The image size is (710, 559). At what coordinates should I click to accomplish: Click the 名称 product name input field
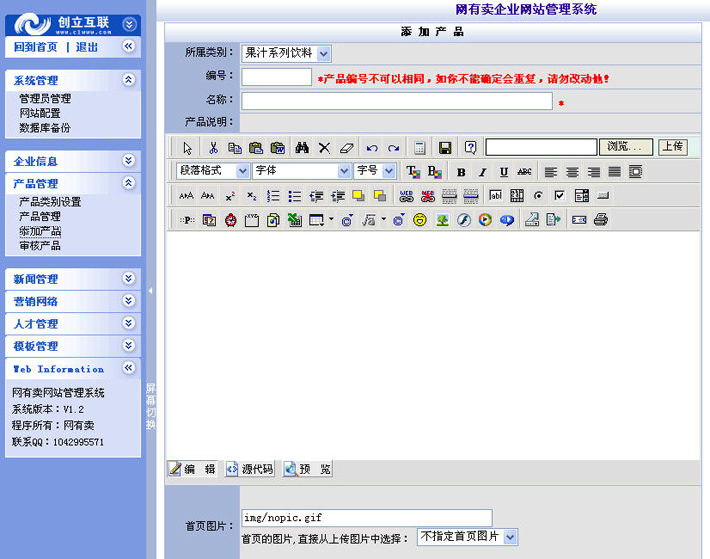(x=396, y=101)
